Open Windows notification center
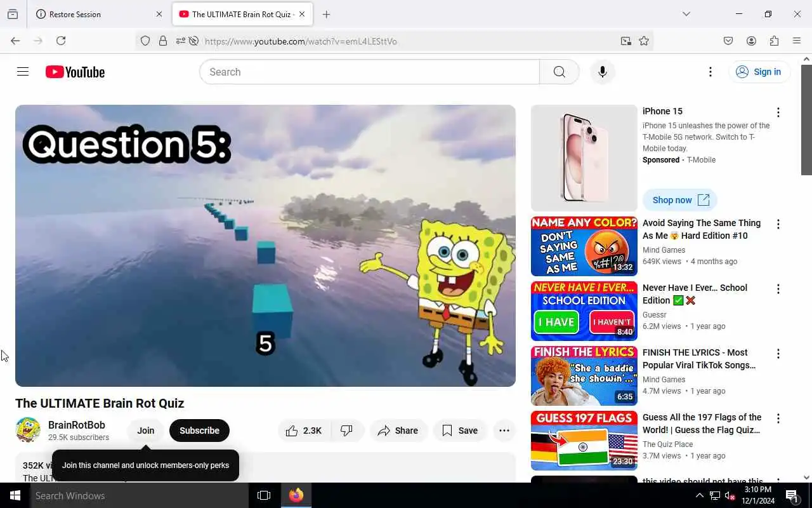Image resolution: width=812 pixels, height=508 pixels. click(792, 495)
